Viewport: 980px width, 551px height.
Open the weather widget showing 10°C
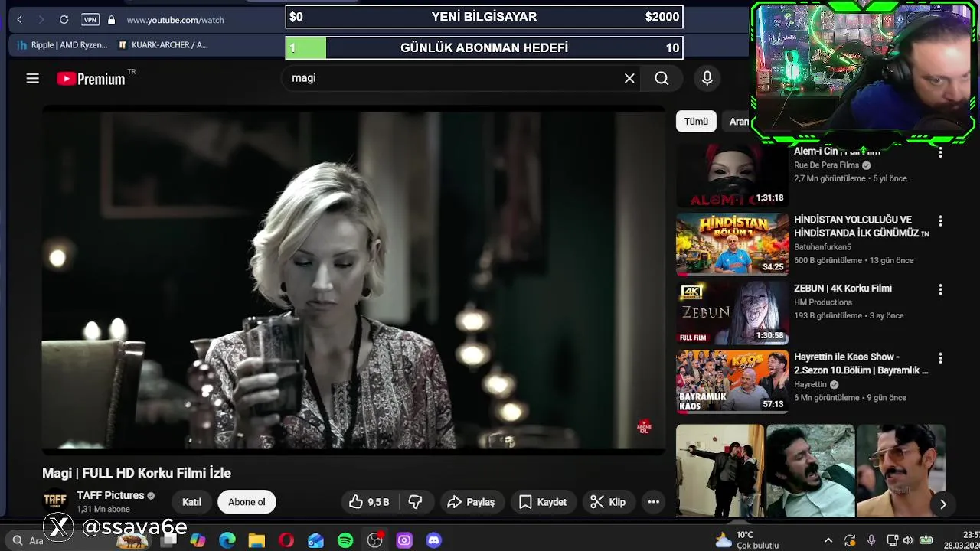[746, 540]
